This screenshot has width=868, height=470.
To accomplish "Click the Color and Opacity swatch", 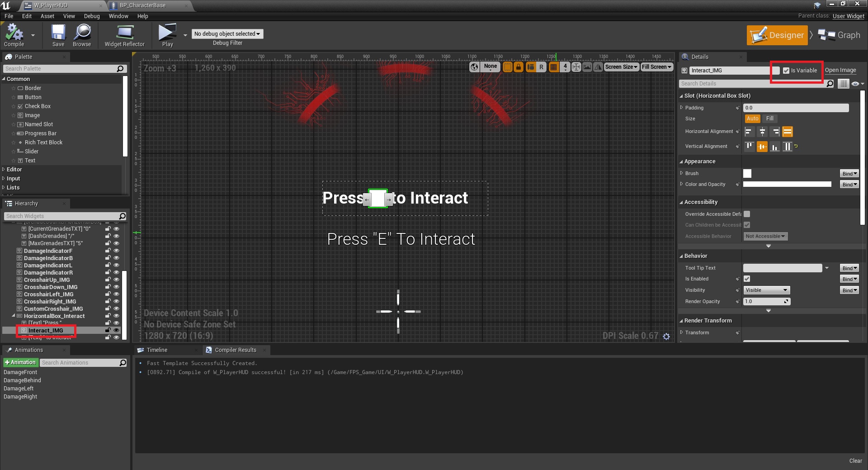I will [x=787, y=185].
